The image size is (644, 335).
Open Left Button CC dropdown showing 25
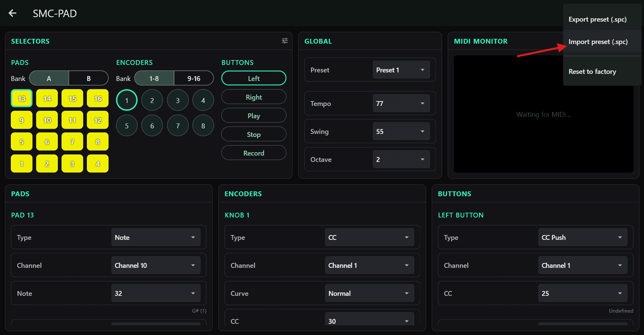click(583, 293)
